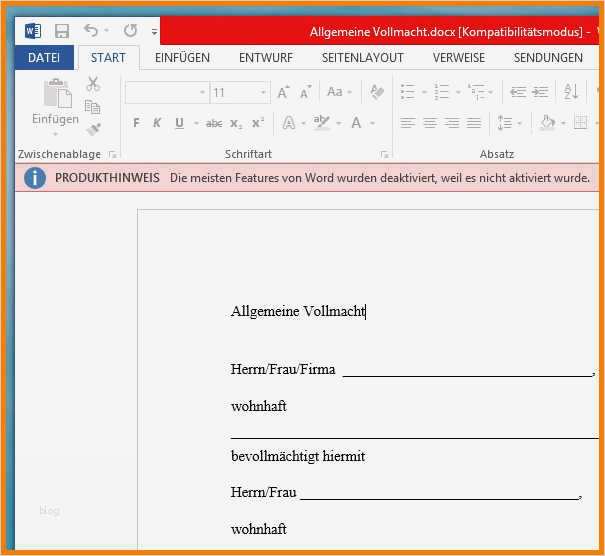Save the document with the floppy icon
Image resolution: width=605 pixels, height=556 pixels.
click(62, 31)
